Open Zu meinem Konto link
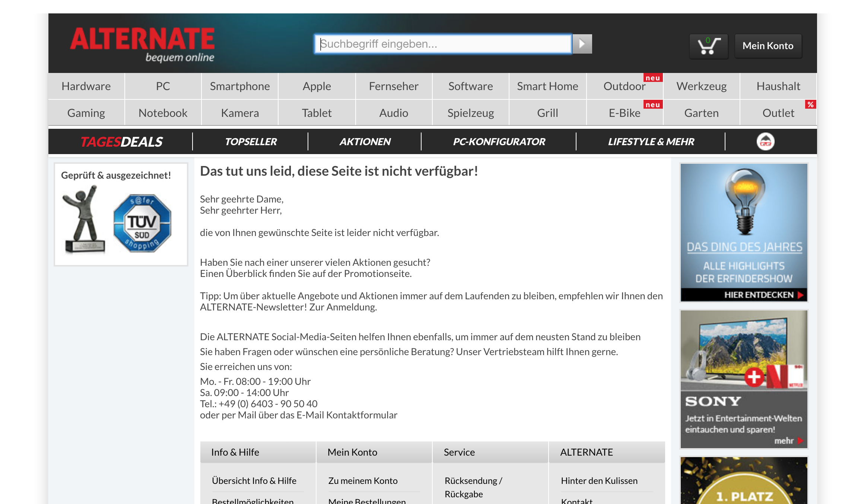 click(363, 481)
